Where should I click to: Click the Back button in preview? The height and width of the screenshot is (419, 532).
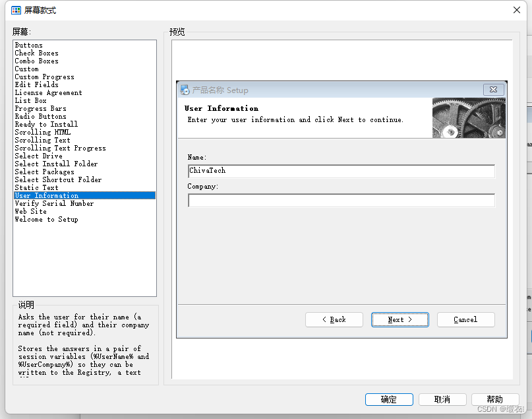click(334, 320)
